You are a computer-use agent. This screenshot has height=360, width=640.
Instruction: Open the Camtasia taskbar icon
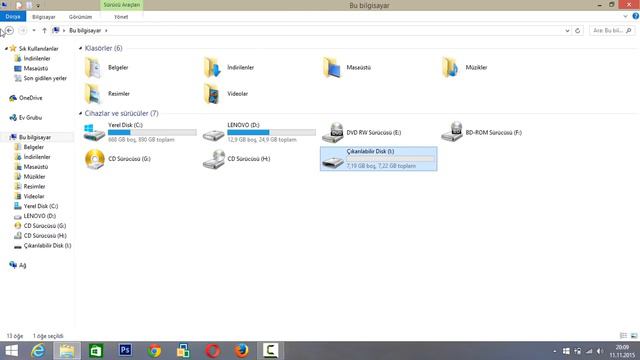pos(271,351)
